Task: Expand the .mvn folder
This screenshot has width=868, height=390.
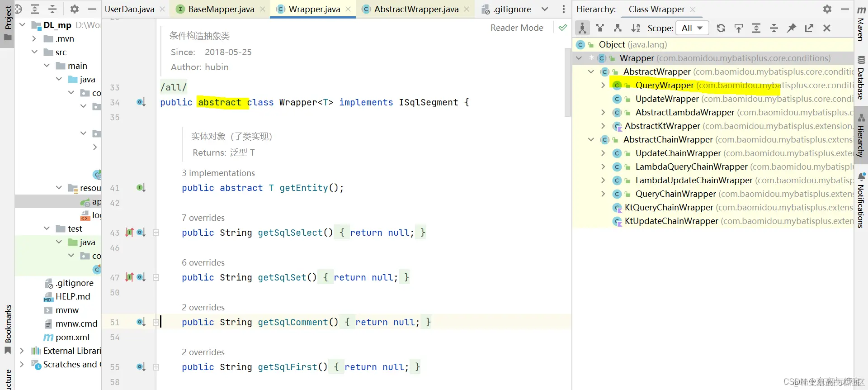Action: click(34, 38)
